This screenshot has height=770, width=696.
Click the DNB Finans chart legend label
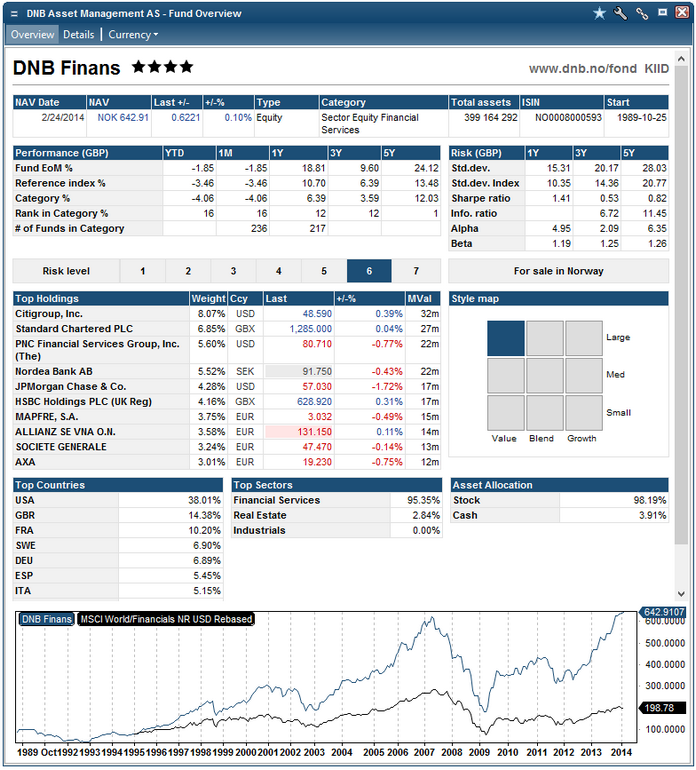[47, 619]
